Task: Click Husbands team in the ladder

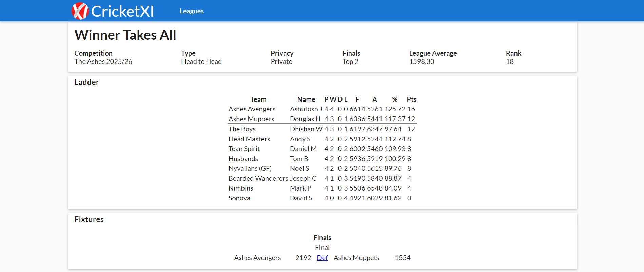Action: coord(243,159)
